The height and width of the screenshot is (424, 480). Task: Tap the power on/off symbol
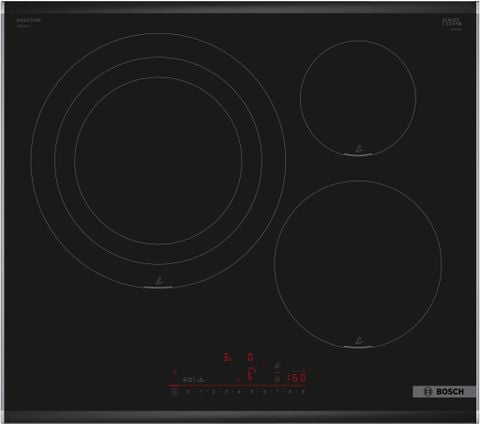(x=174, y=392)
